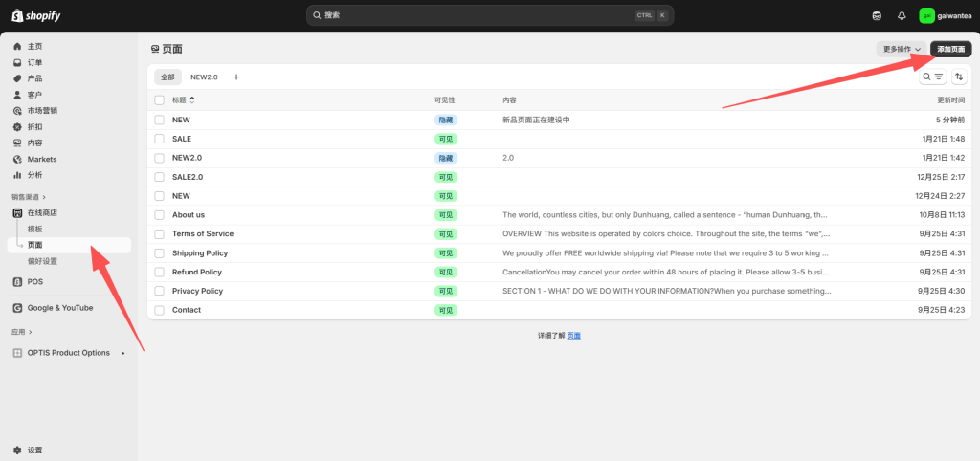Open the Privacy Policy page
980x461 pixels.
(x=197, y=291)
